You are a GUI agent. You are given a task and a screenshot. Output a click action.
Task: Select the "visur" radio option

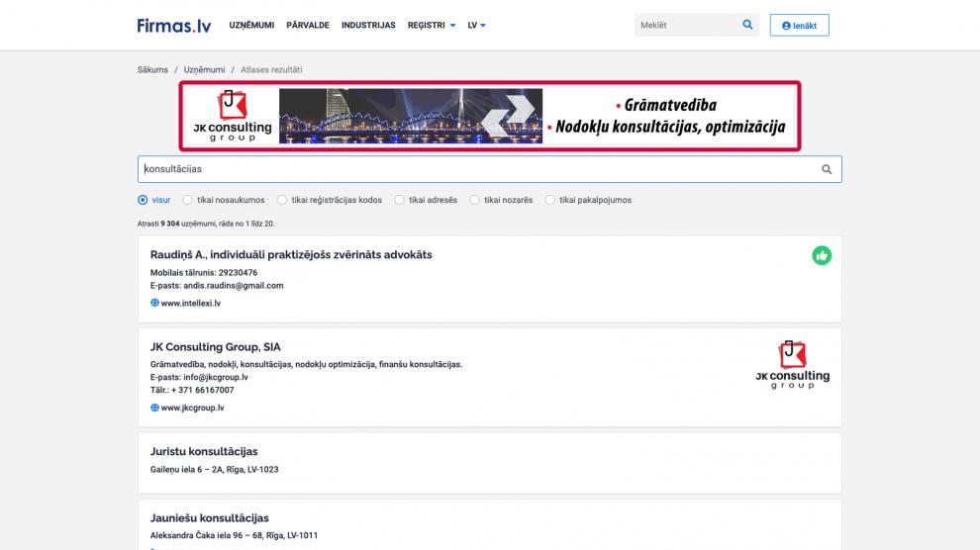(x=143, y=200)
